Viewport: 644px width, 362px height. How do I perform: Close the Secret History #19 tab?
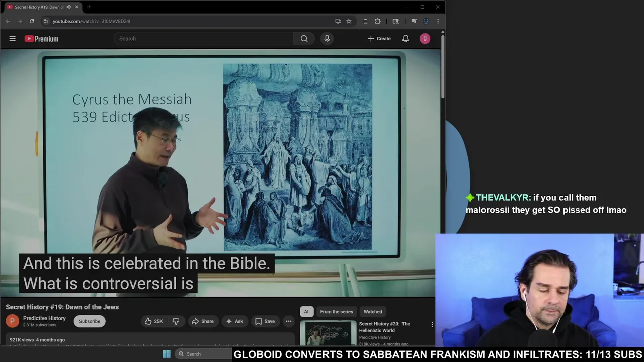77,7
